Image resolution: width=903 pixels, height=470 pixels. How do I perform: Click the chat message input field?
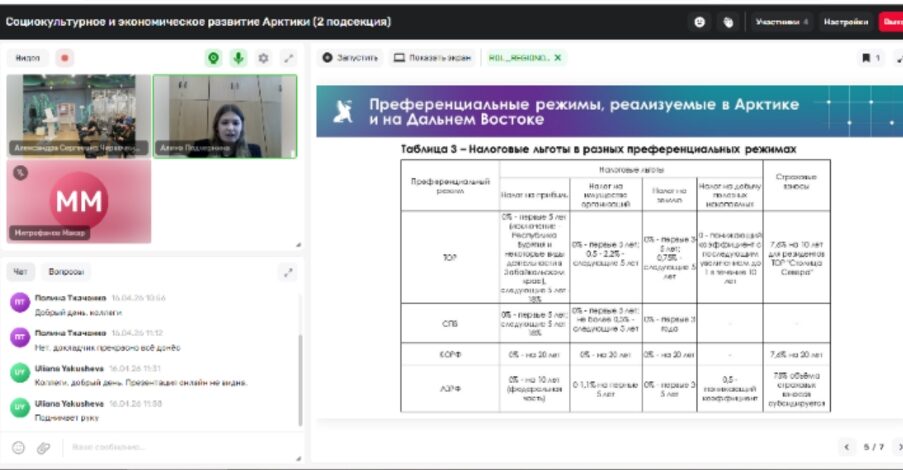coord(170,447)
